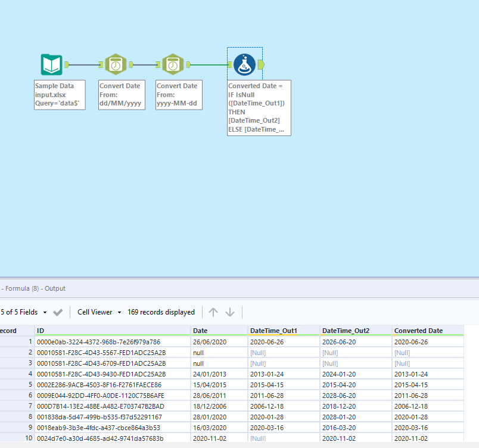Click the second DateTime tool input anchor

[x=158, y=64]
